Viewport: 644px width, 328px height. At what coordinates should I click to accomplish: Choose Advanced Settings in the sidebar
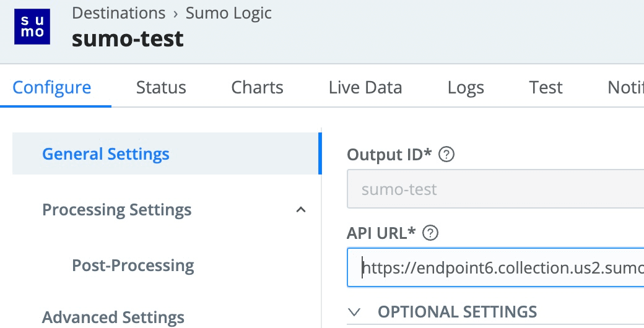(113, 317)
